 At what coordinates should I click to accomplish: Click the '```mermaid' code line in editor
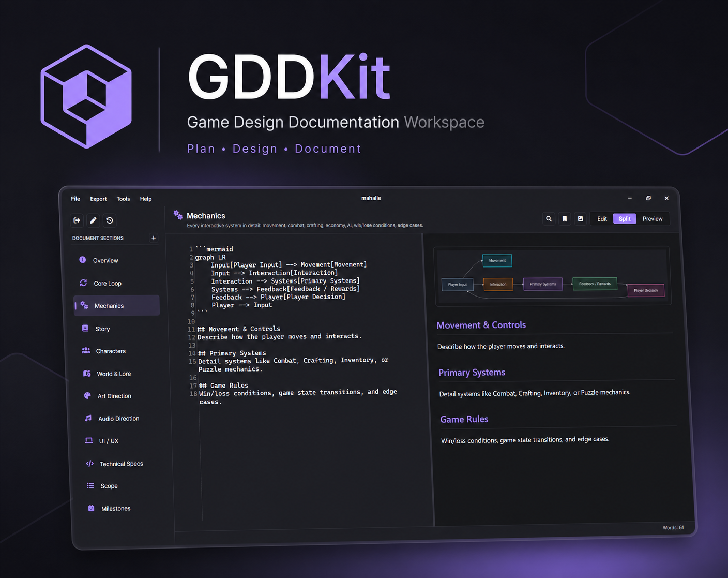[x=214, y=249]
